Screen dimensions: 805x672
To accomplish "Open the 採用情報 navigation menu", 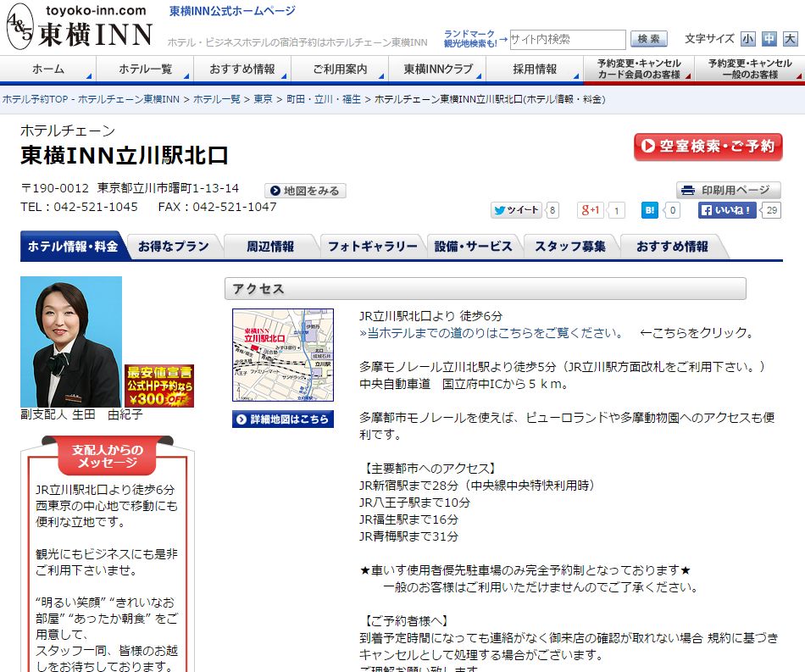I will pos(535,69).
